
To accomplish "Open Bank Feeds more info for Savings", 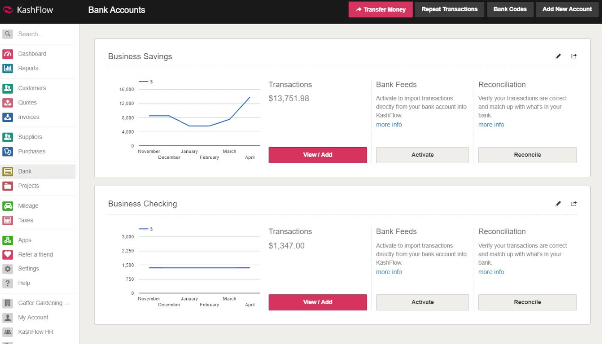I will (x=389, y=125).
